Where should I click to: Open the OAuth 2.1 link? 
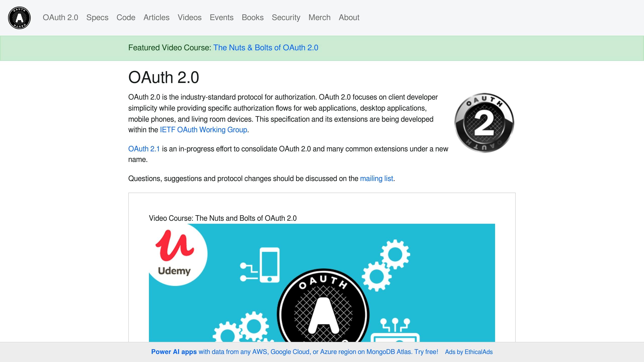point(144,149)
